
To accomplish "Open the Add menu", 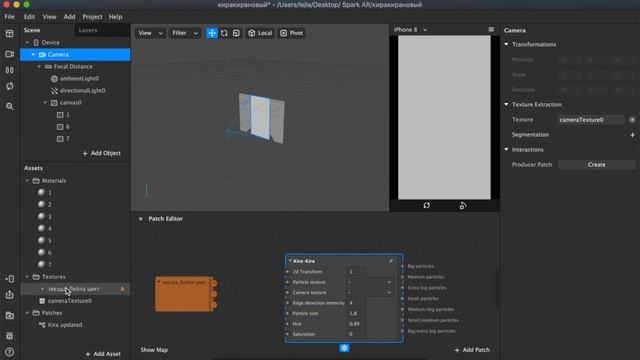I will pyautogui.click(x=69, y=17).
